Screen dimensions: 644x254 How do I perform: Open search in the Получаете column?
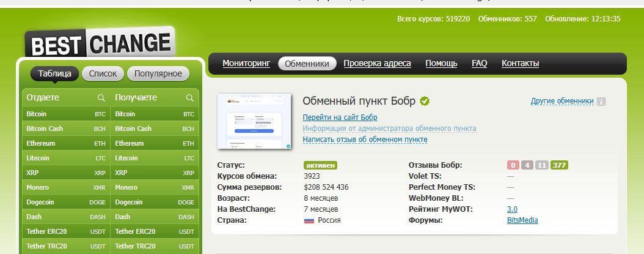tap(190, 98)
